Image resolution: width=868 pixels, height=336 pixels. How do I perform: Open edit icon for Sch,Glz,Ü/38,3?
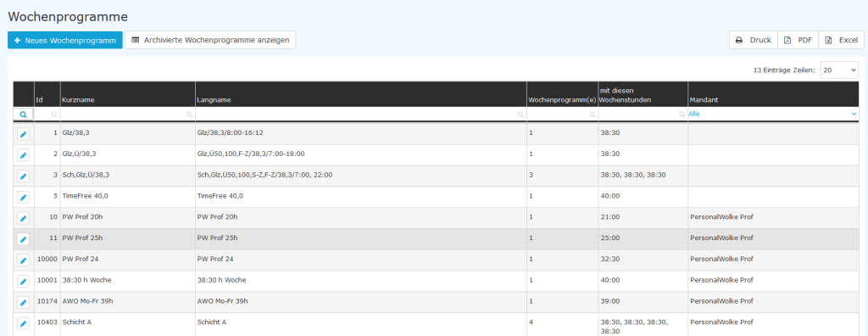[23, 176]
